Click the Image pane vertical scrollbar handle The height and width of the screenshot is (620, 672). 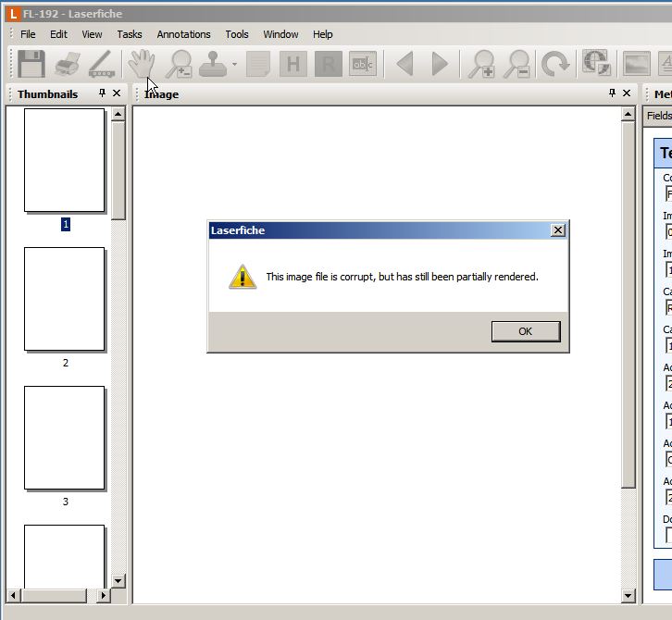click(628, 304)
